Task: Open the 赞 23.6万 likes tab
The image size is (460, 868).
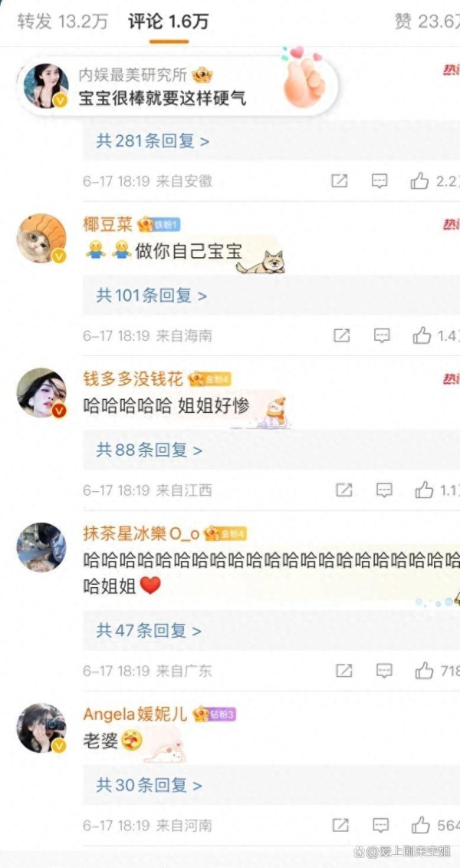Action: tap(427, 21)
